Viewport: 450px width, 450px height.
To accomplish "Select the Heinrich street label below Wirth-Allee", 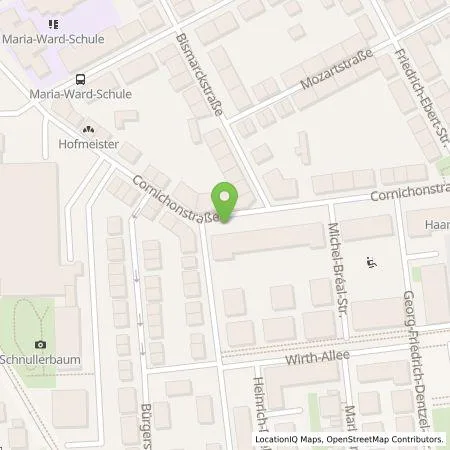I will tap(259, 405).
